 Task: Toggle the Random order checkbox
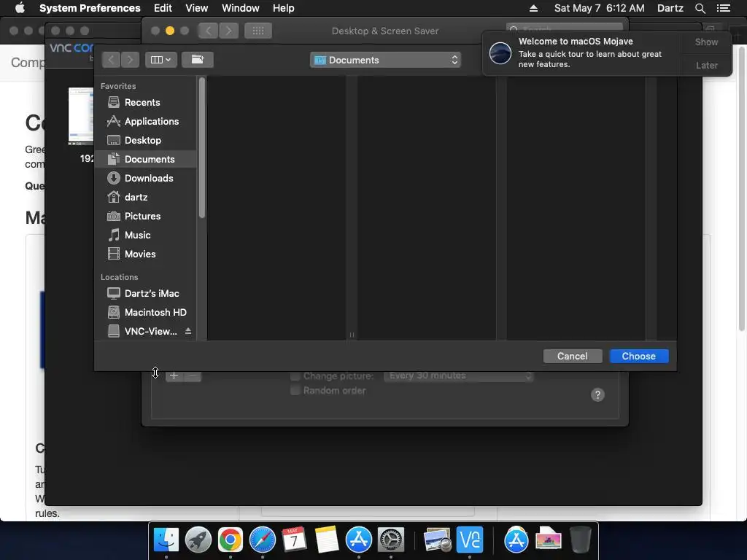point(295,391)
